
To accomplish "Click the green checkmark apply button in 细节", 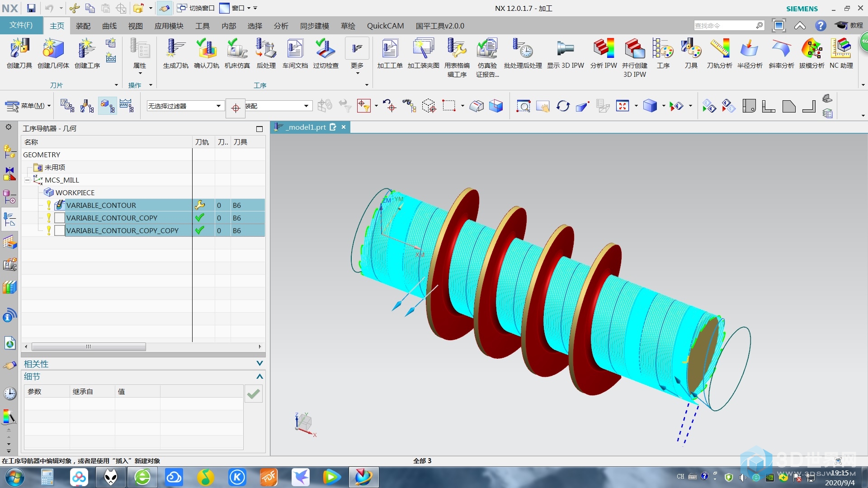I will pos(254,394).
